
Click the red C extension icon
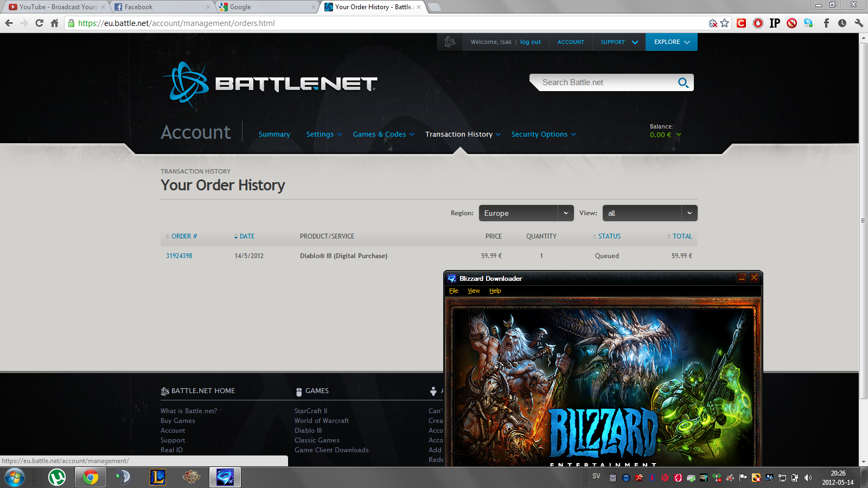pyautogui.click(x=742, y=23)
